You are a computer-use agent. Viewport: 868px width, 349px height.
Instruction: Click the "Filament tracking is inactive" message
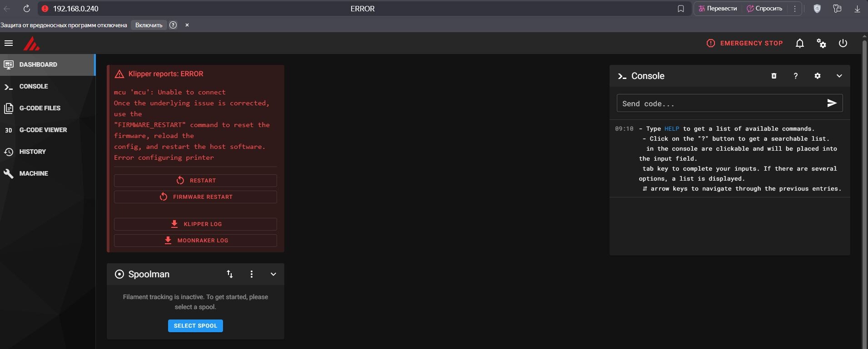coord(195,302)
